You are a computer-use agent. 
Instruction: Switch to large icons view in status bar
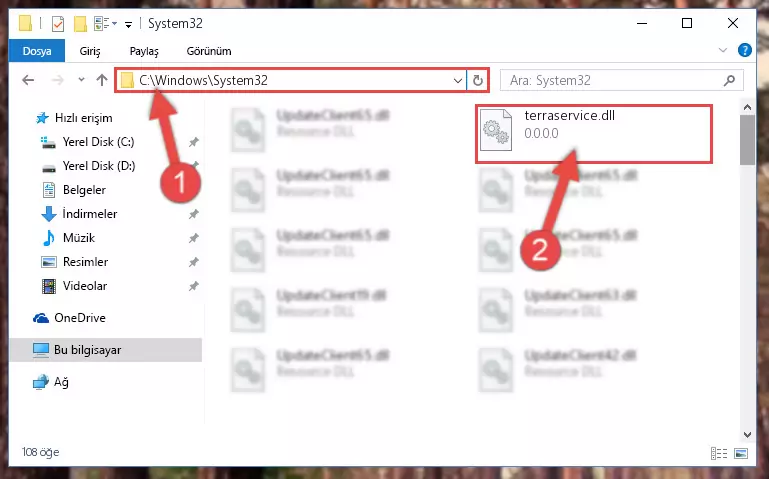click(741, 453)
